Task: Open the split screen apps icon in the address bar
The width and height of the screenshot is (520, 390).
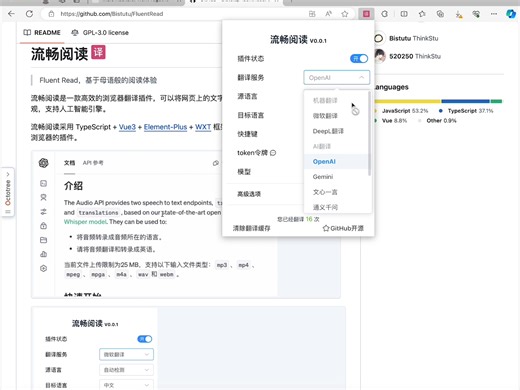Action: pyautogui.click(x=312, y=14)
